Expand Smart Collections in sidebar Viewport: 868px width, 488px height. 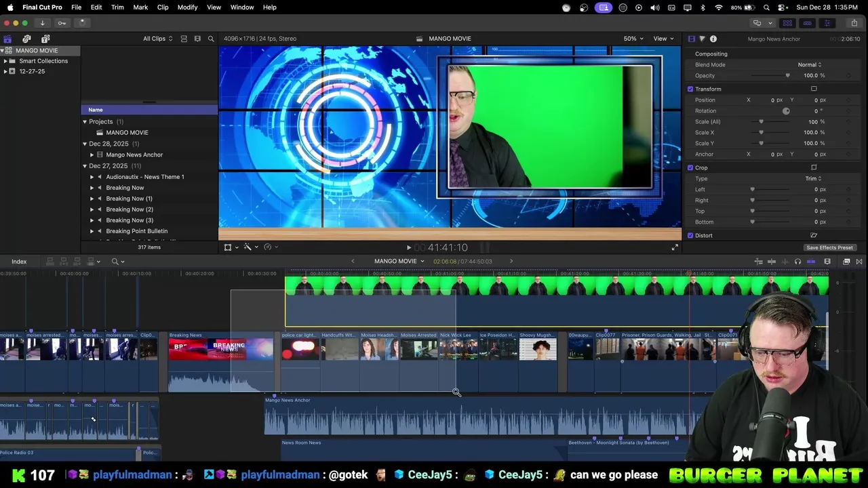coord(5,61)
